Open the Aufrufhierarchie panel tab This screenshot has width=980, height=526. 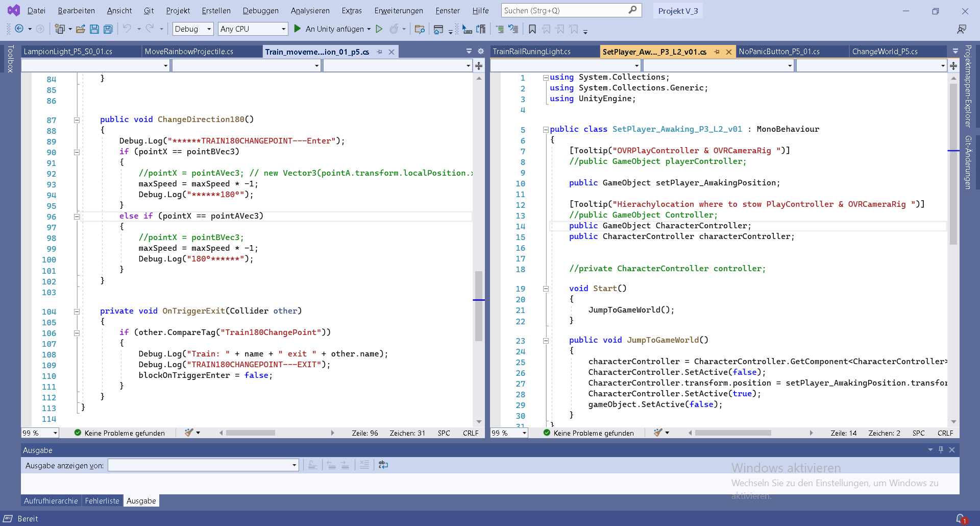click(51, 501)
